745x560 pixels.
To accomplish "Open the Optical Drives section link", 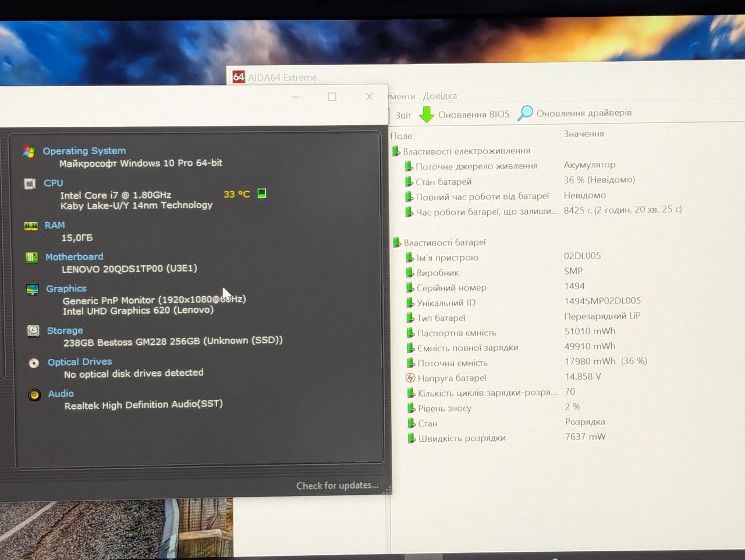I will click(79, 362).
